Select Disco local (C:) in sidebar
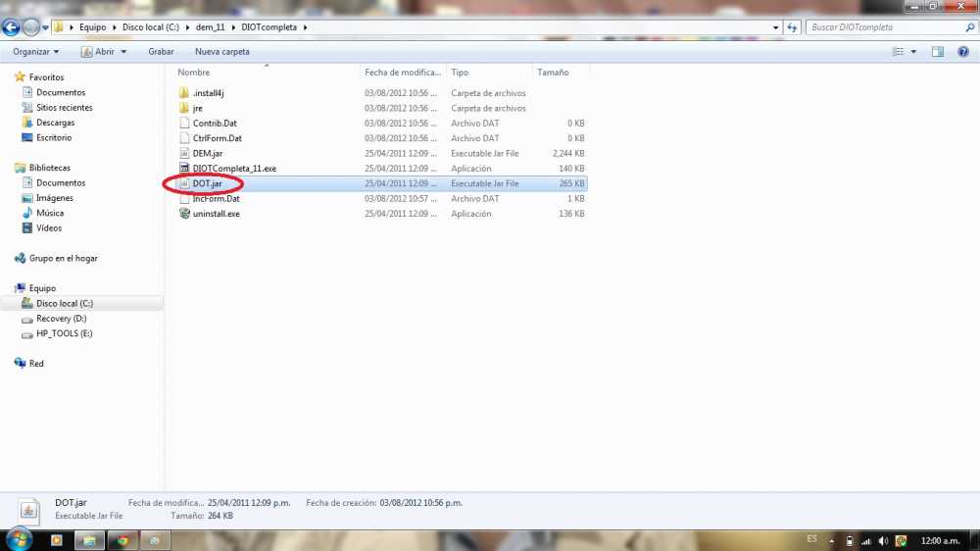980x551 pixels. tap(65, 303)
